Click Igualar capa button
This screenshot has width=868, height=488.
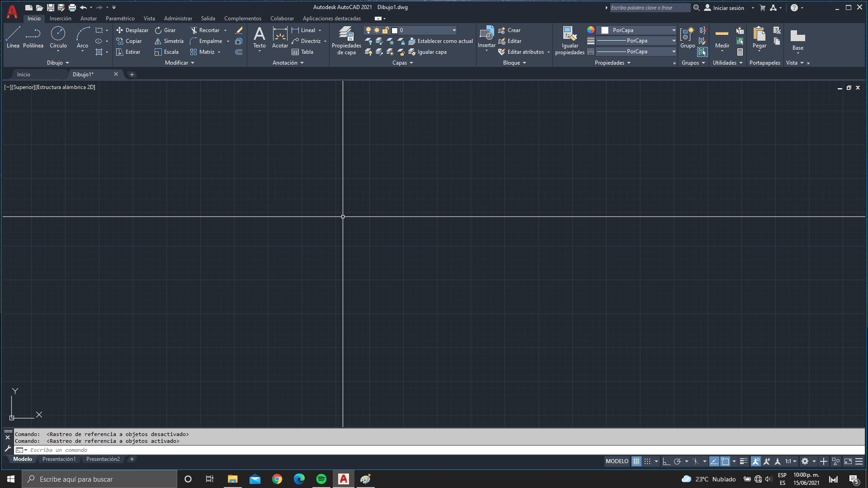(428, 52)
